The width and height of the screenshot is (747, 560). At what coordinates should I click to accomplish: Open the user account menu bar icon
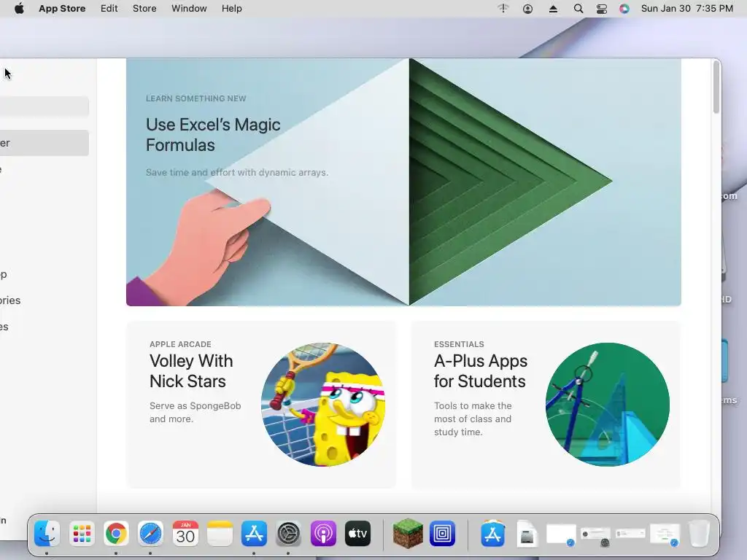pos(527,9)
